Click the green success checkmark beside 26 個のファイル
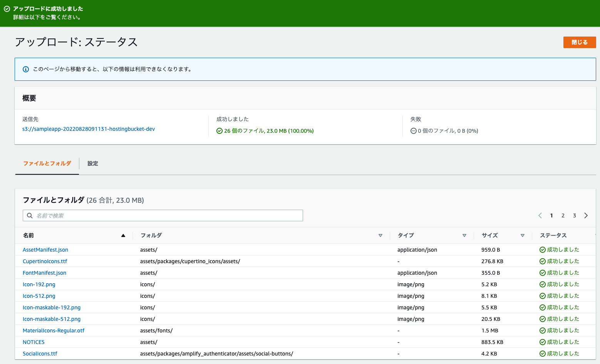Image resolution: width=600 pixels, height=364 pixels. click(219, 131)
